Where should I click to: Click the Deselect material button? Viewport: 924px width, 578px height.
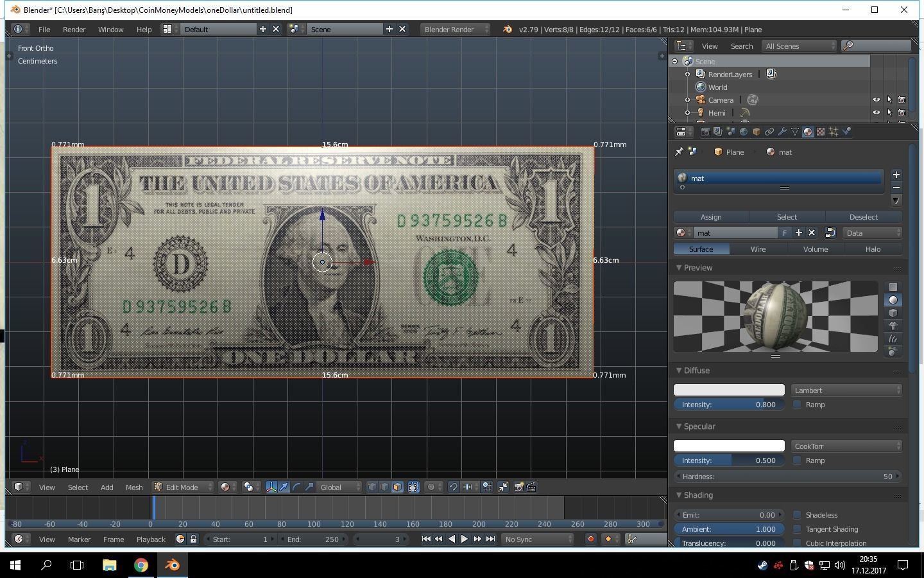coord(864,217)
